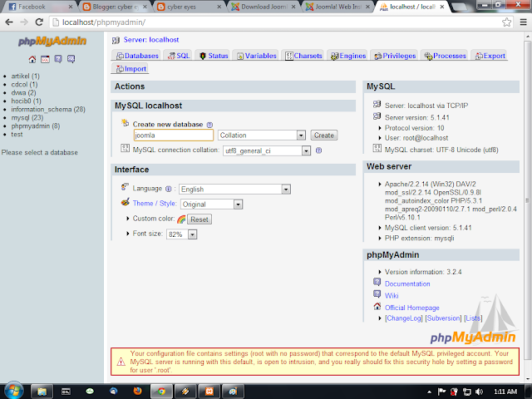The height and width of the screenshot is (399, 532).
Task: Open command prompt from taskbar
Action: coord(66,392)
